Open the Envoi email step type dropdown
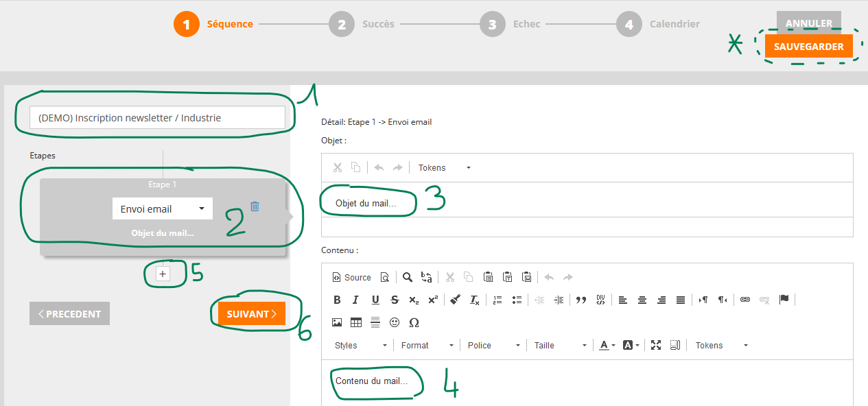The image size is (868, 406). click(163, 208)
